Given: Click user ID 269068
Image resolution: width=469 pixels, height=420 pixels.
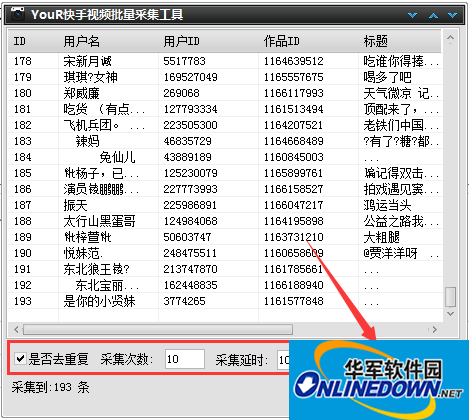Looking at the screenshot, I should pos(181,93).
